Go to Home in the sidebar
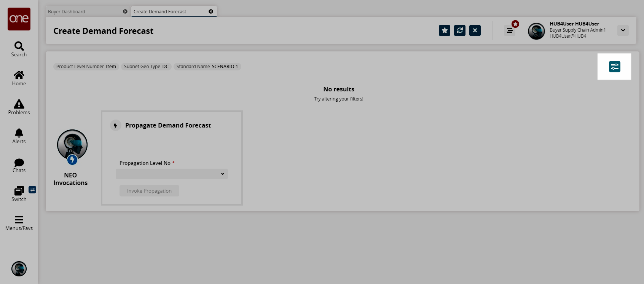 click(19, 78)
